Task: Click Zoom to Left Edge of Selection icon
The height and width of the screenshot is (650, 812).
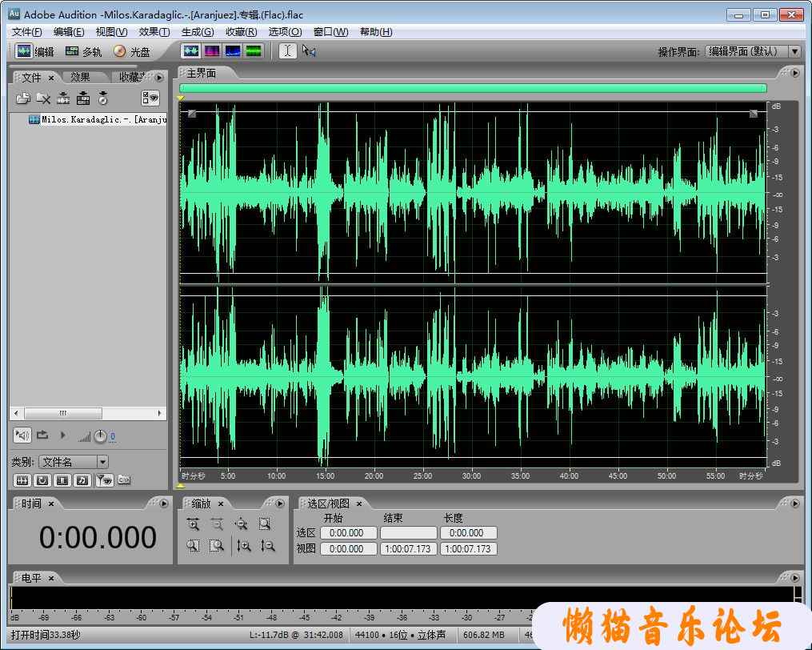Action: pos(193,545)
